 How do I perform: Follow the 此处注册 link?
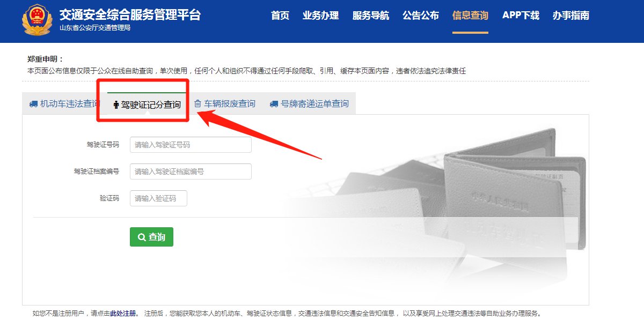123,314
